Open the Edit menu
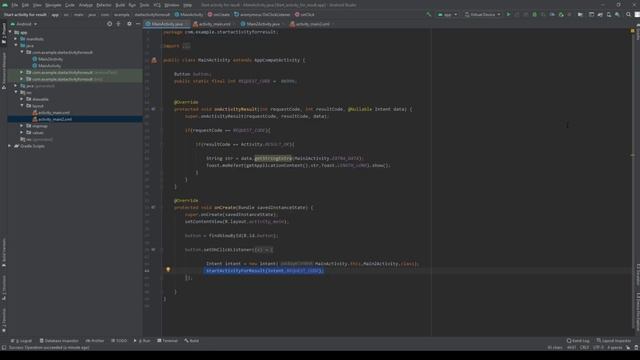 (x=25, y=5)
